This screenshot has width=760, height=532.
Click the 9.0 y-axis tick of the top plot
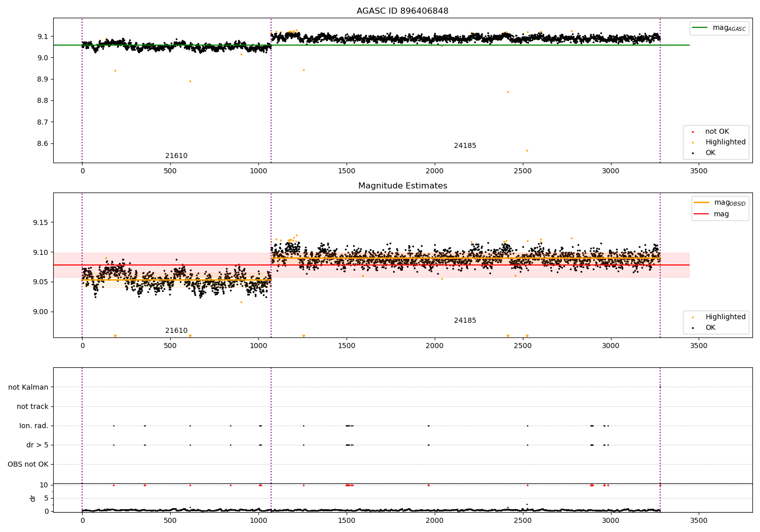coord(43,58)
